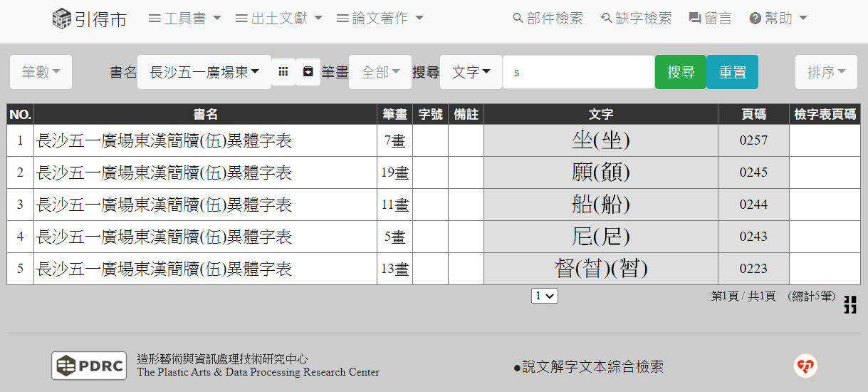
Task: Click the 督 character cell in row 5
Action: (601, 269)
